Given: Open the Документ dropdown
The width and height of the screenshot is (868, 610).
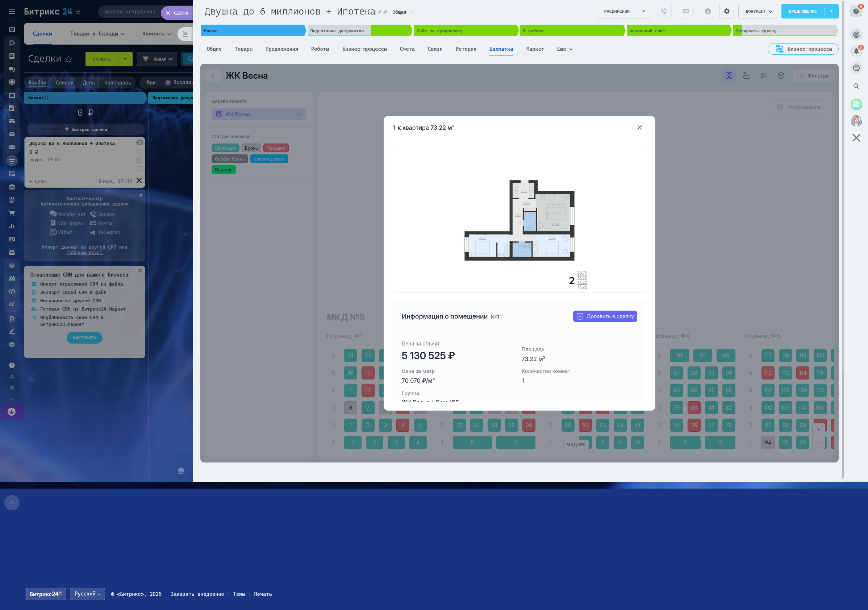Looking at the screenshot, I should coord(758,11).
